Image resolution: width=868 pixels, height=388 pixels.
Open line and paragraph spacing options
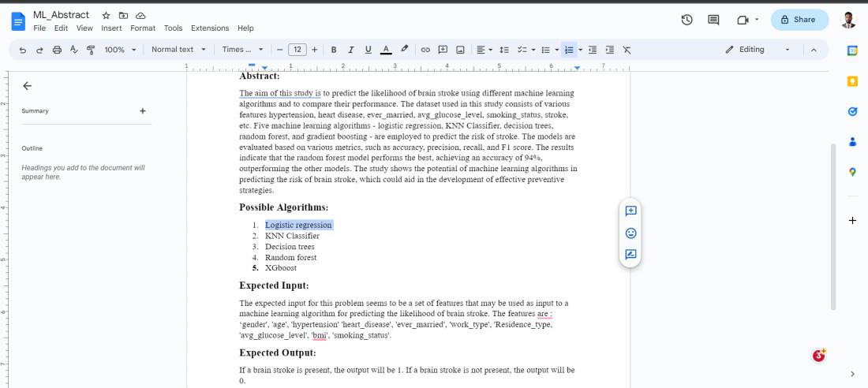(x=503, y=50)
